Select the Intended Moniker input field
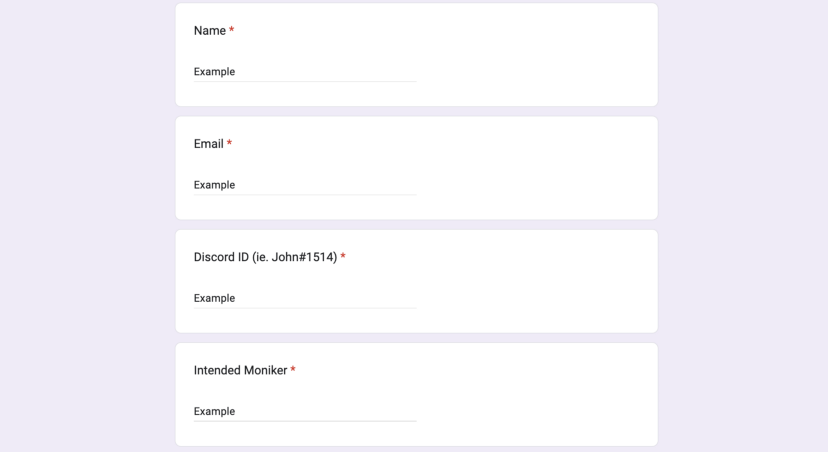This screenshot has height=452, width=828. tap(304, 411)
